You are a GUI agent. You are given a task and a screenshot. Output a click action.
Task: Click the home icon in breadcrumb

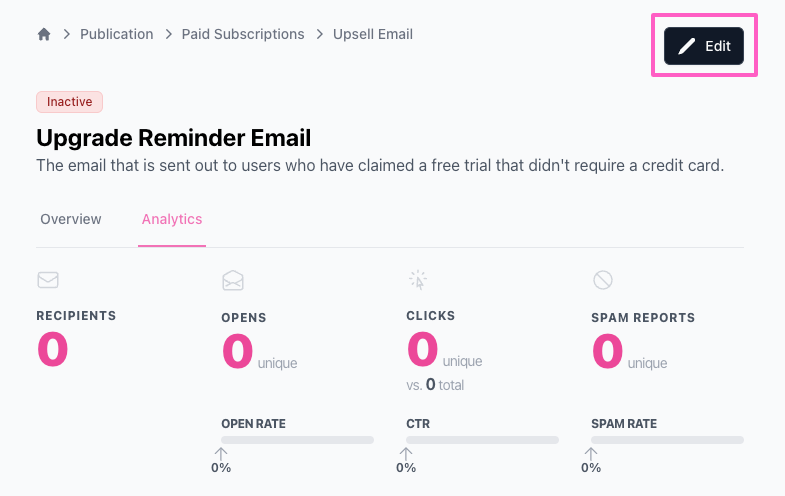[43, 34]
